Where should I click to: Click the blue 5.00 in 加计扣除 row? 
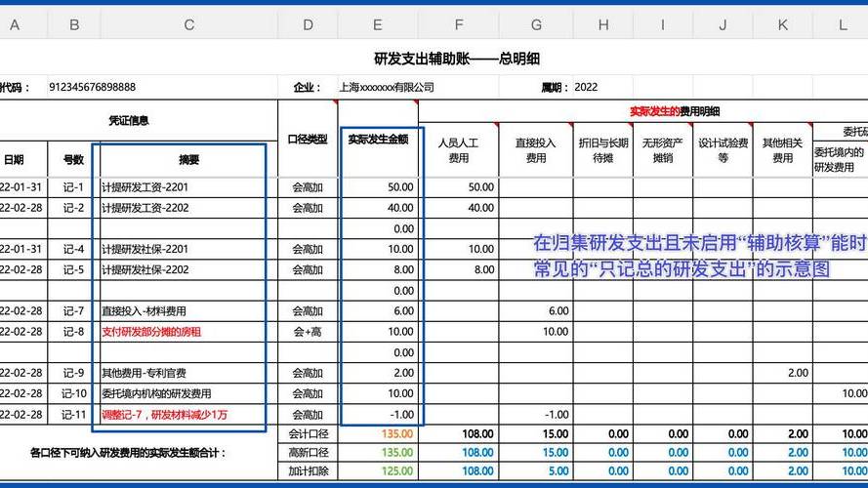558,471
